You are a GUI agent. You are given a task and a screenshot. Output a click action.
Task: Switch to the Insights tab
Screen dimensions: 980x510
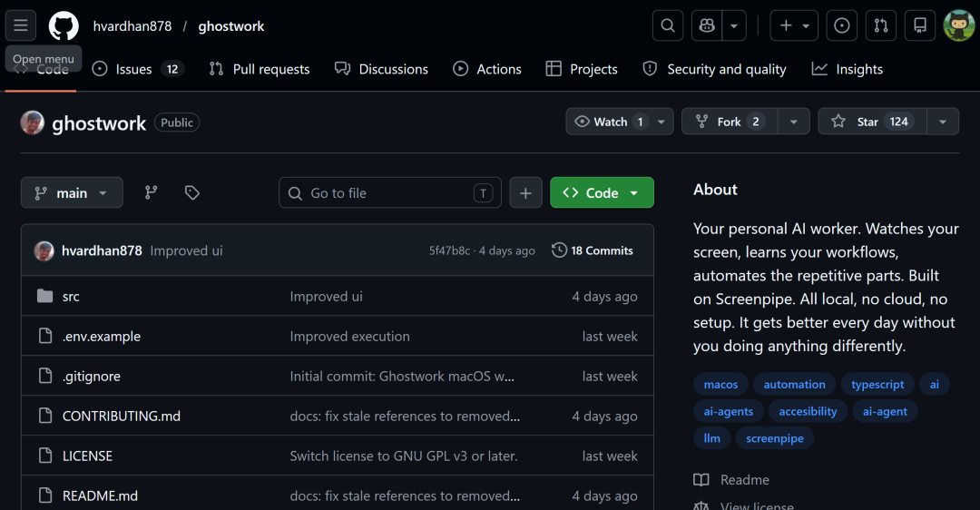[848, 69]
